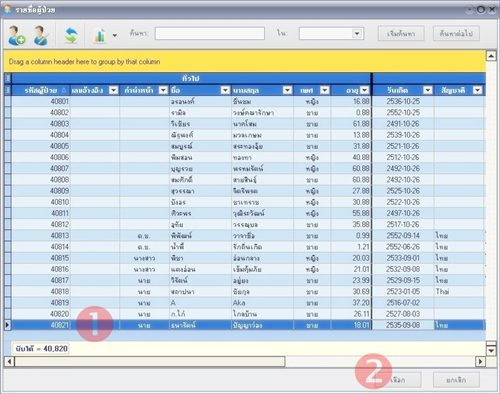The height and width of the screenshot is (394, 500).
Task: Expand the arrow beside the chart icon
Action: [115, 35]
